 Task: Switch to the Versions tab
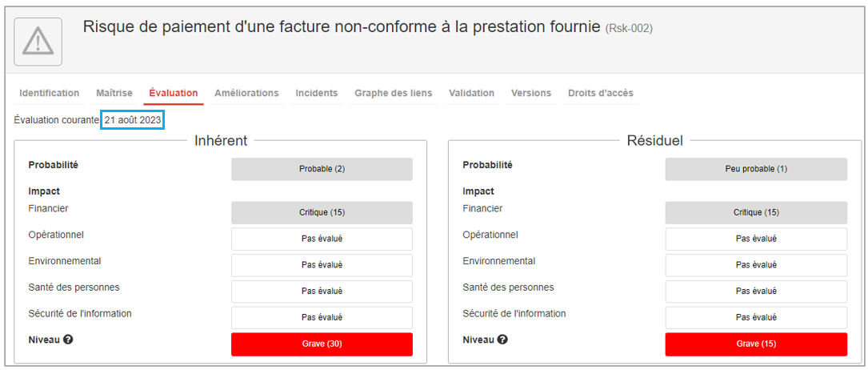[x=531, y=93]
